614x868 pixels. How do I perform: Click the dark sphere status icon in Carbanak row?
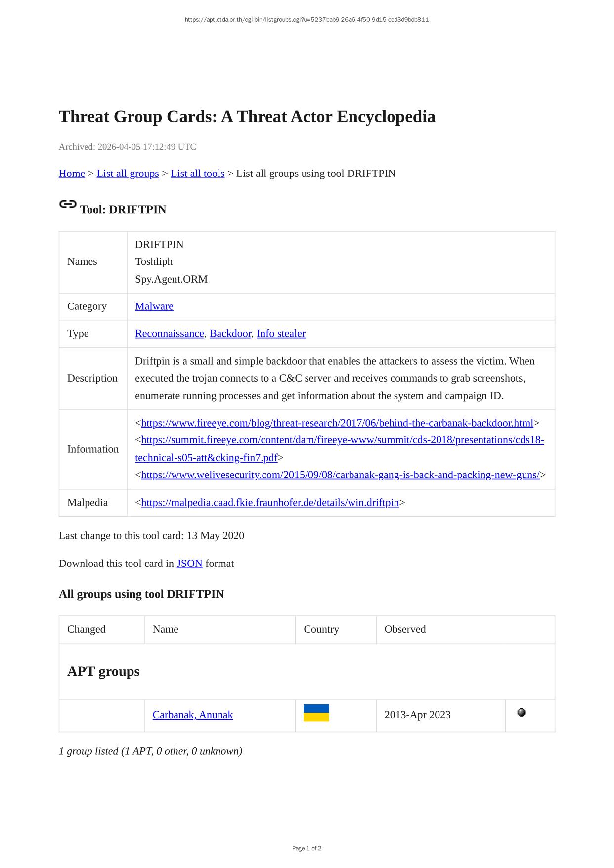click(x=521, y=712)
